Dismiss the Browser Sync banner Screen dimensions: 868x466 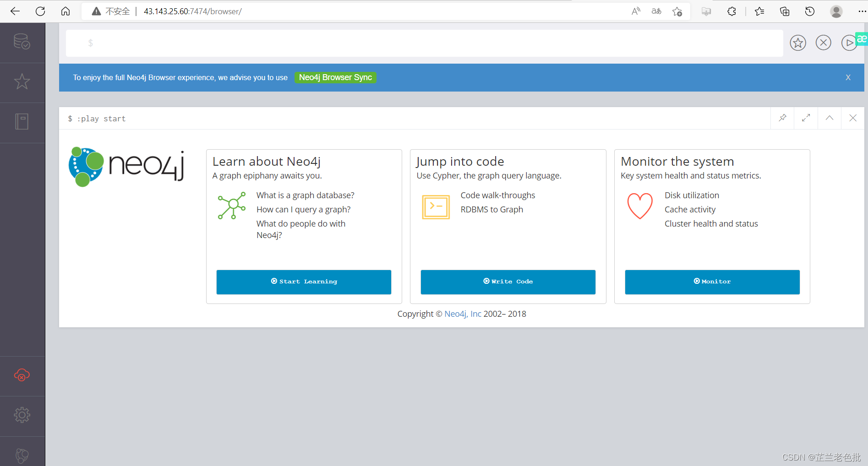click(848, 77)
